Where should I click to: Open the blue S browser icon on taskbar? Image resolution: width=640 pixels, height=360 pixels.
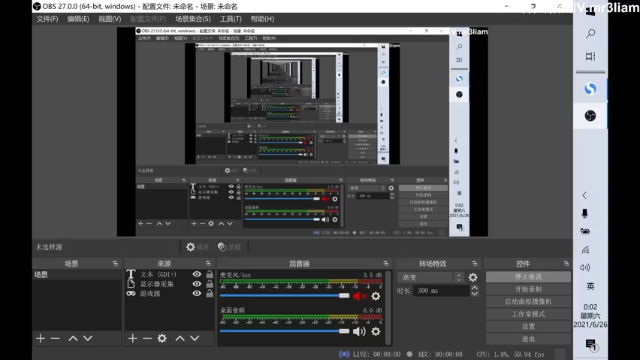pos(590,89)
